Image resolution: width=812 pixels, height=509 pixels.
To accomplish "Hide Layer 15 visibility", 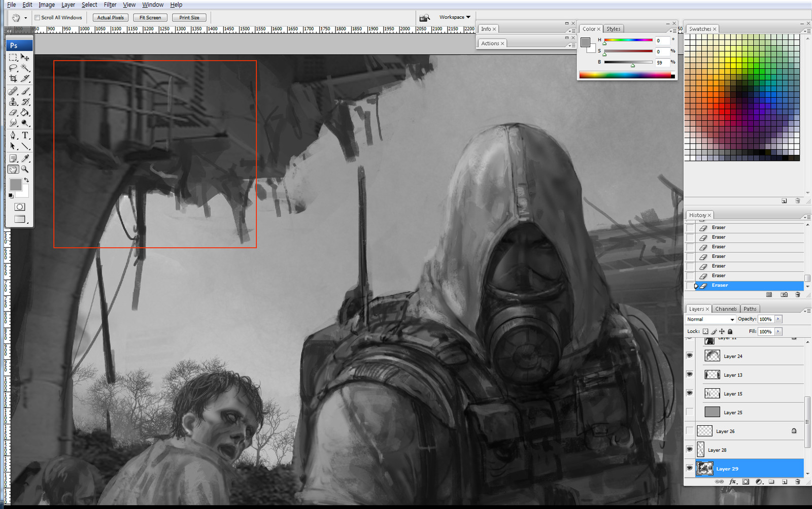I will click(689, 393).
